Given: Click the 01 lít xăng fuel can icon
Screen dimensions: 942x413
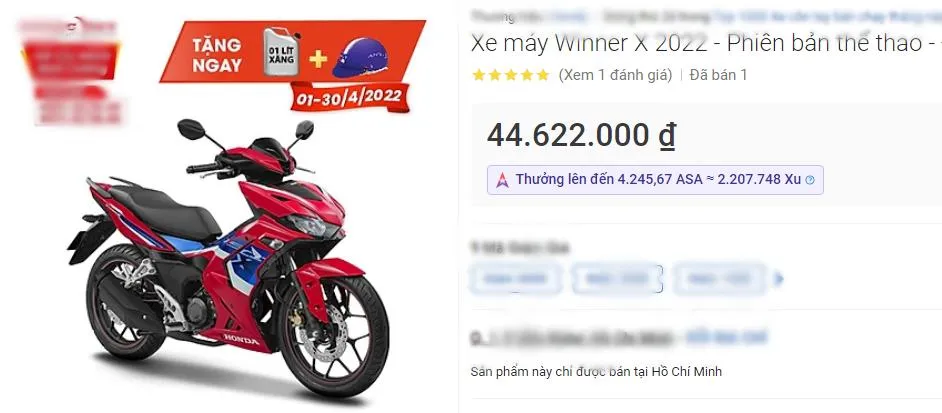Looking at the screenshot, I should click(x=282, y=53).
